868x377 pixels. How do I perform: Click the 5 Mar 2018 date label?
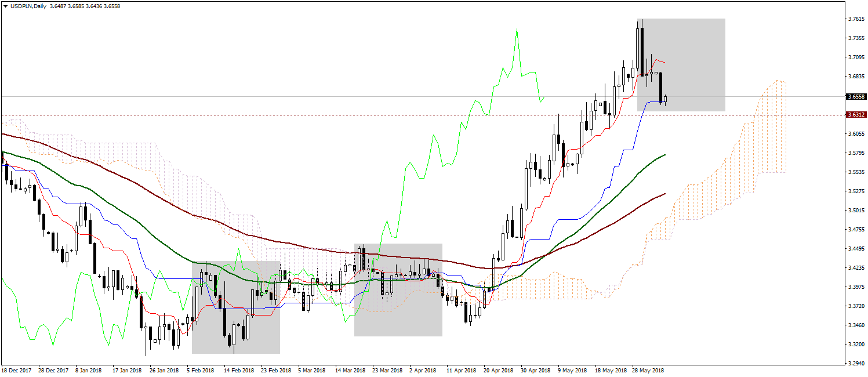(x=311, y=370)
